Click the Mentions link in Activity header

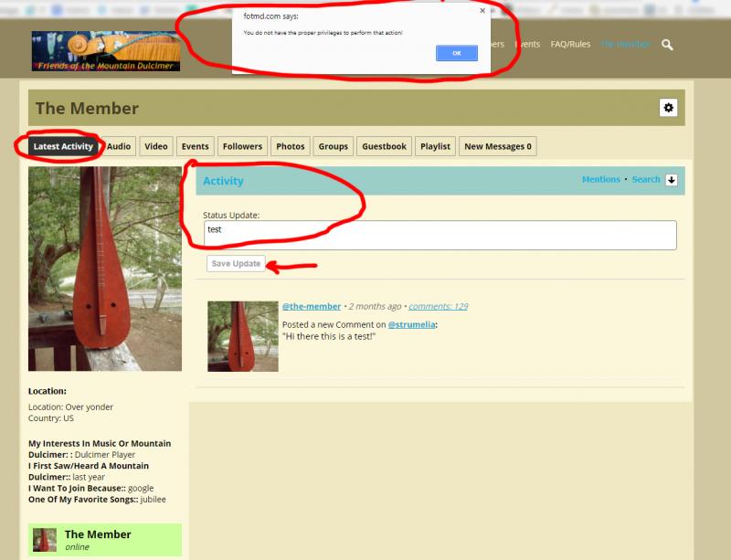(601, 180)
